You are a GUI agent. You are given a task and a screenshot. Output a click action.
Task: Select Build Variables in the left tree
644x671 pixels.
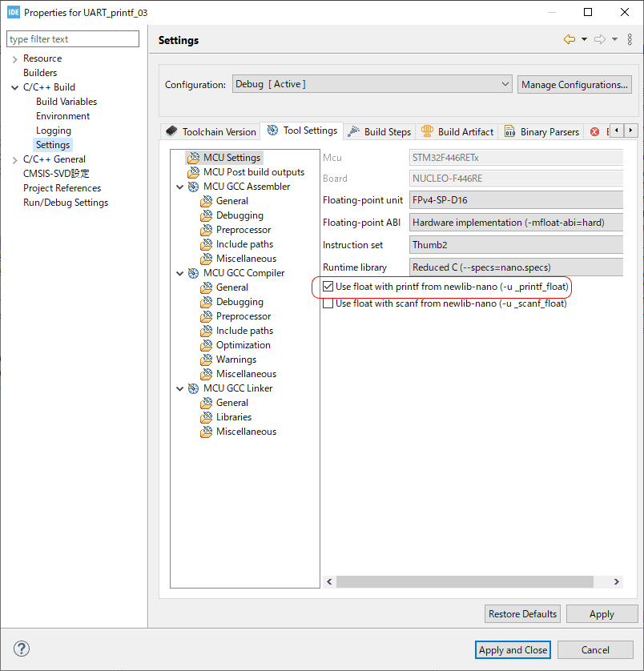[66, 102]
